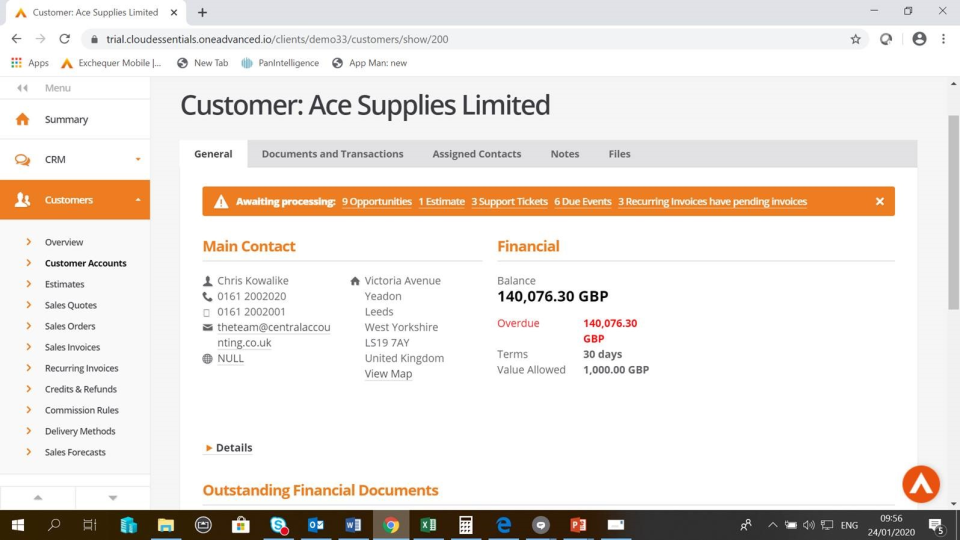Bookmark this page with the star icon
The height and width of the screenshot is (540, 960).
pos(855,39)
